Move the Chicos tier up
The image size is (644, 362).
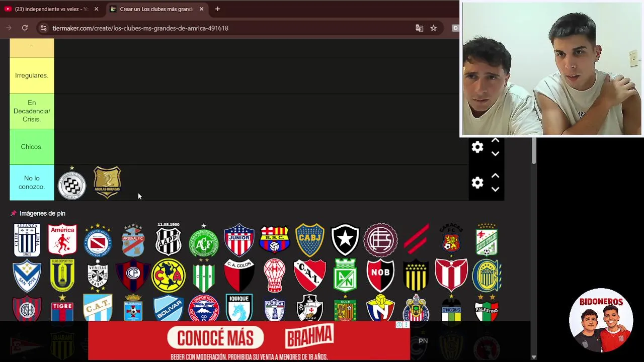495,140
